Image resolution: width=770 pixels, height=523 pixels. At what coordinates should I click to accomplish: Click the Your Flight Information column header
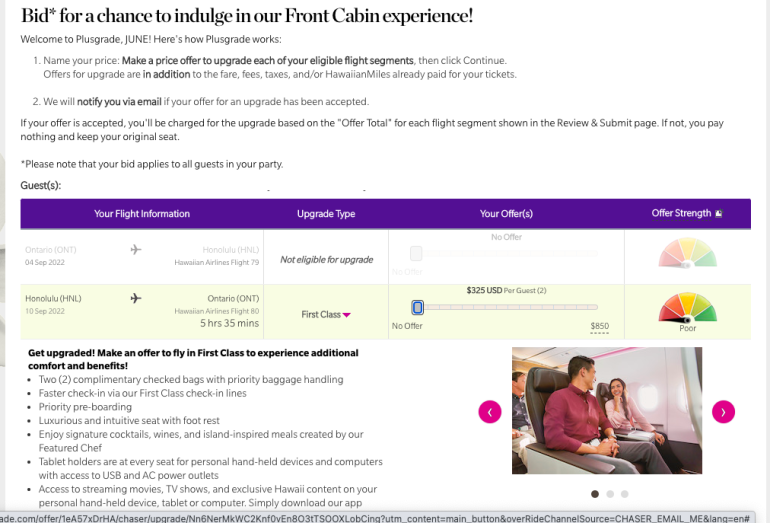click(142, 214)
